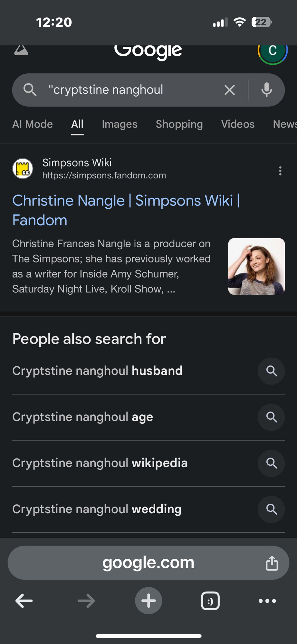Select the Shopping tab

179,124
